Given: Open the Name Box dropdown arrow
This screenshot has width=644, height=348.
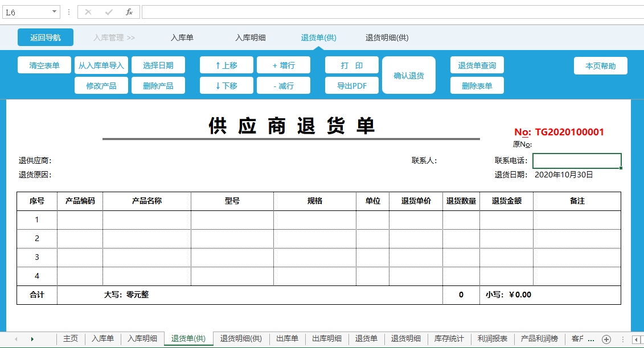Looking at the screenshot, I should (54, 12).
